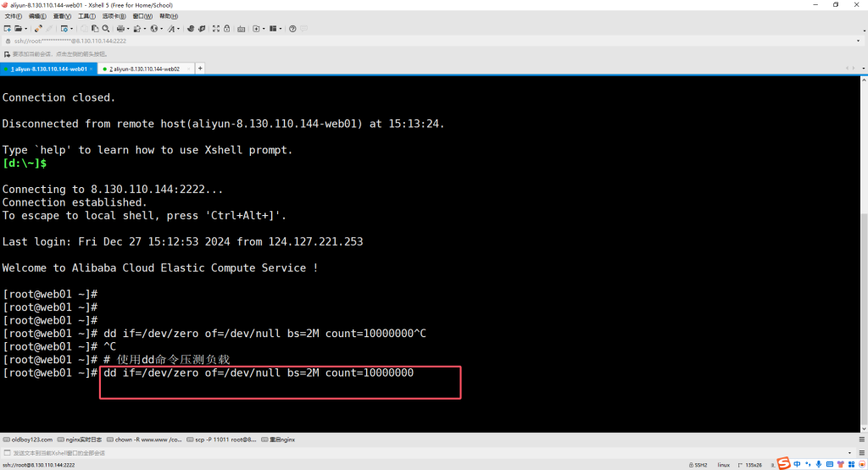The image size is (868, 470).
Task: Click the New Session toolbar icon
Action: pos(7,28)
